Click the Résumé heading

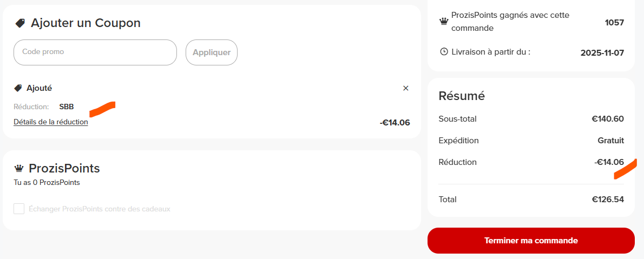pos(462,96)
